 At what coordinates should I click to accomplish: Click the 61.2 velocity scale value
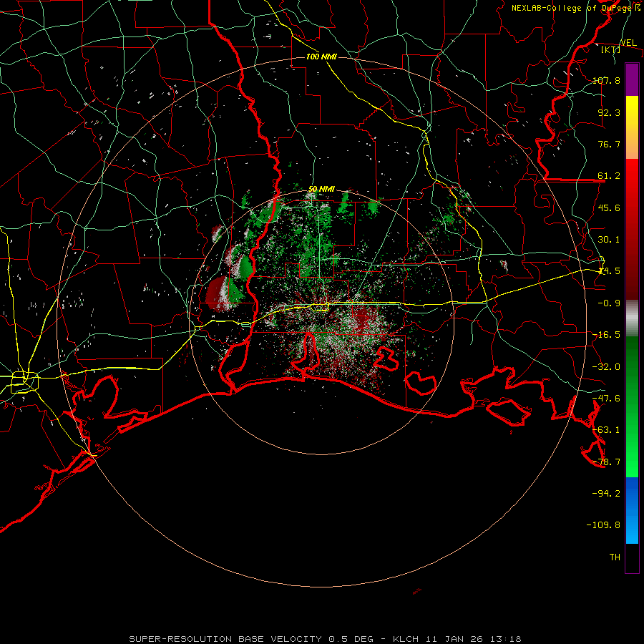609,176
